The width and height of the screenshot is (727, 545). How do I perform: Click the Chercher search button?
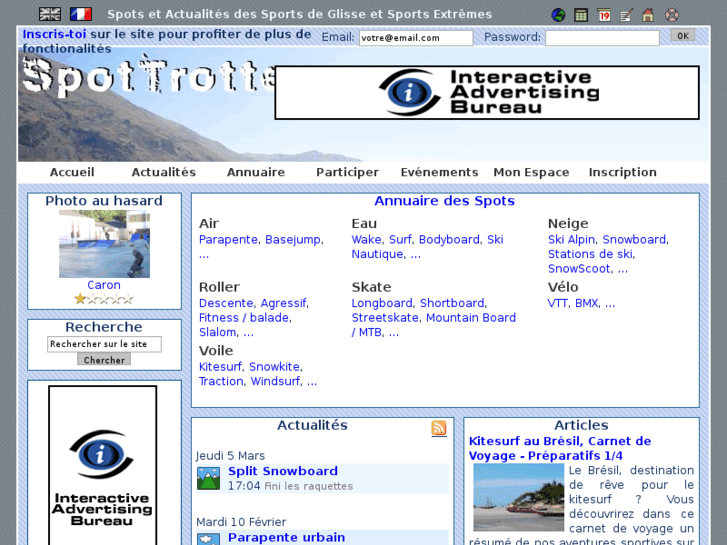tap(104, 360)
